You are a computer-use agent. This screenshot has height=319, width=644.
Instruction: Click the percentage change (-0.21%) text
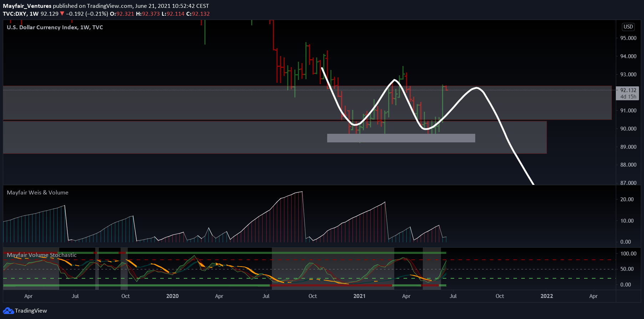97,14
